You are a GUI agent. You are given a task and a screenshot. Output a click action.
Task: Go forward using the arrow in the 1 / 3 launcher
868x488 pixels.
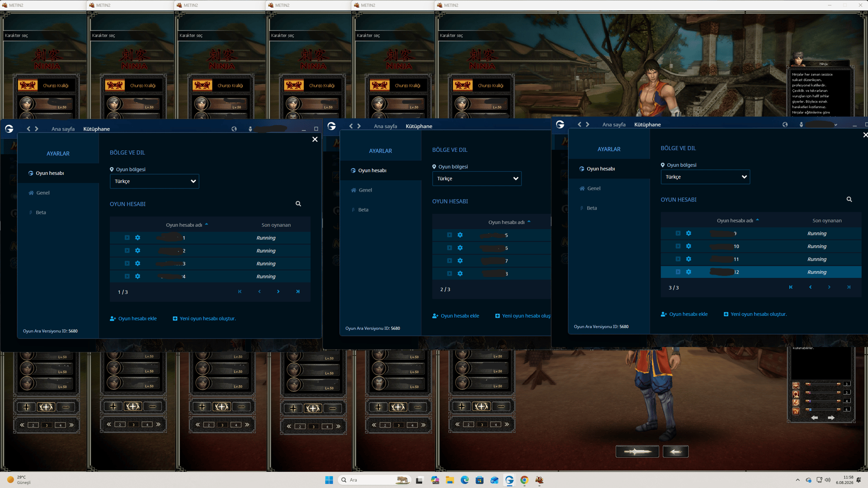[x=37, y=129]
